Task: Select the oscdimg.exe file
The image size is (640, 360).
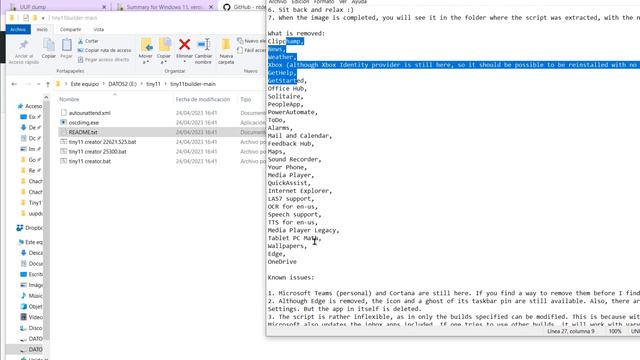Action: click(x=84, y=122)
